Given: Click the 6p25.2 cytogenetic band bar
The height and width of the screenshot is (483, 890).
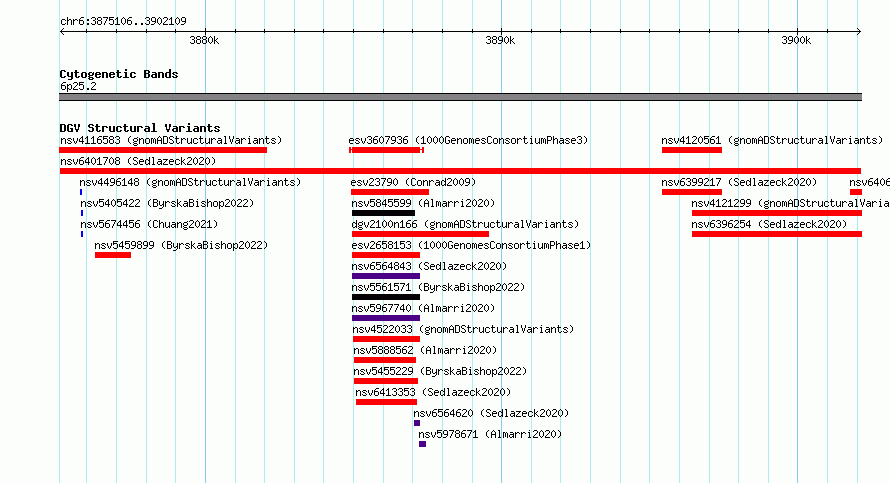Looking at the screenshot, I should 460,97.
